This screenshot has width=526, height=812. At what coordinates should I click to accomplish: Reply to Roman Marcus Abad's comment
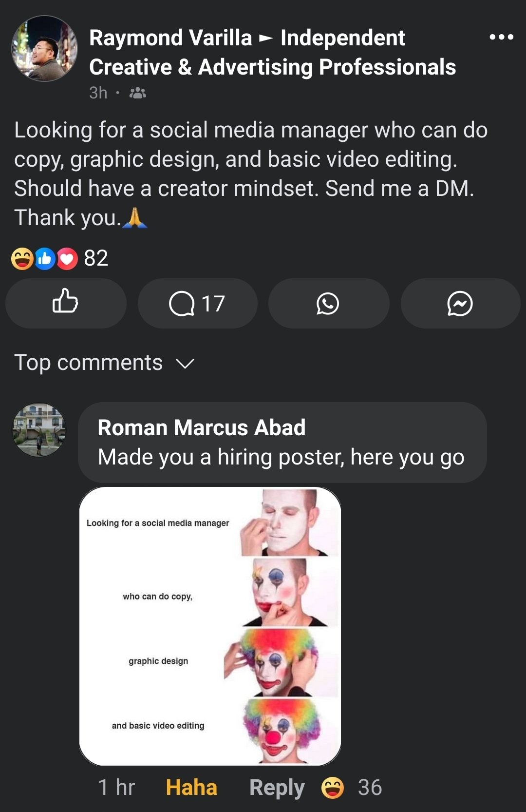pos(277,787)
